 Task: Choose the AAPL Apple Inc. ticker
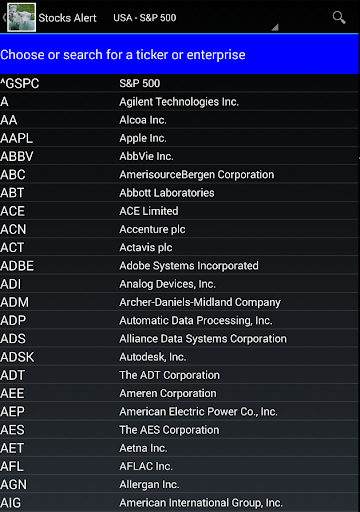pyautogui.click(x=179, y=138)
